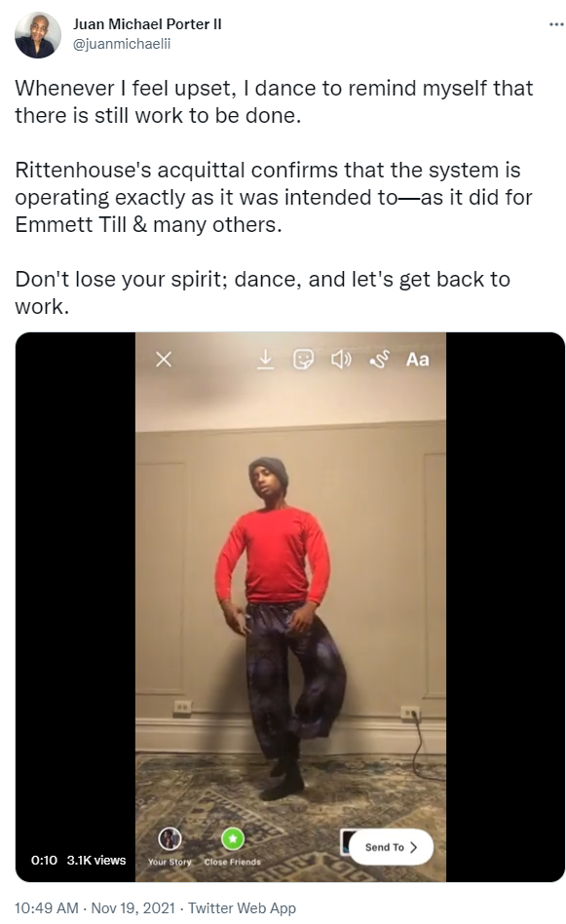Share to Your Story
The image size is (566, 924).
point(170,846)
